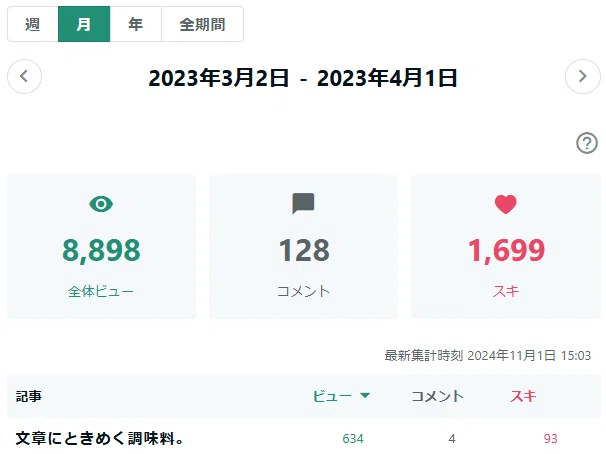Screen dimensions: 606x454
Task: Advance to next month with right chevron
Action: coord(582,77)
